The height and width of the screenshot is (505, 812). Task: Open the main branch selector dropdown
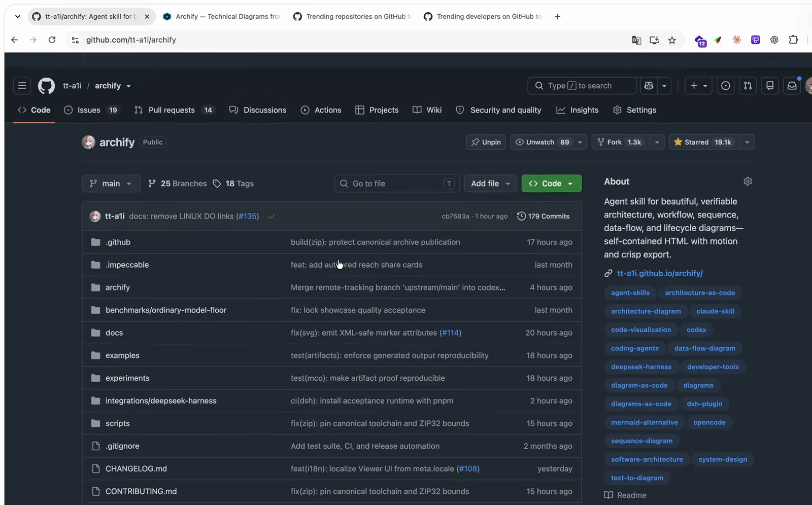(x=111, y=184)
